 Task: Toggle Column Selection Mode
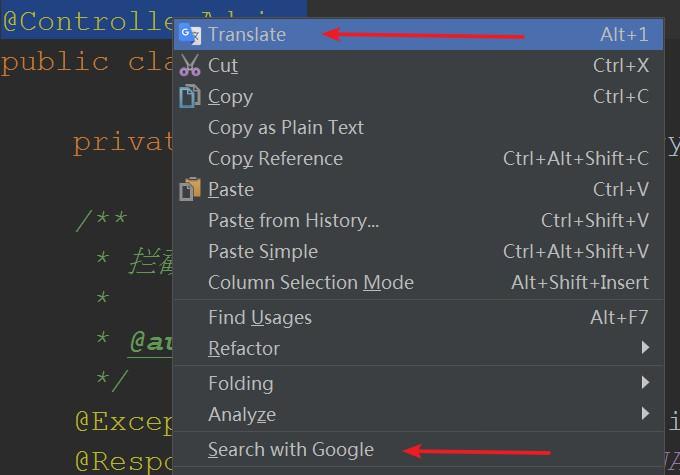[x=311, y=283]
